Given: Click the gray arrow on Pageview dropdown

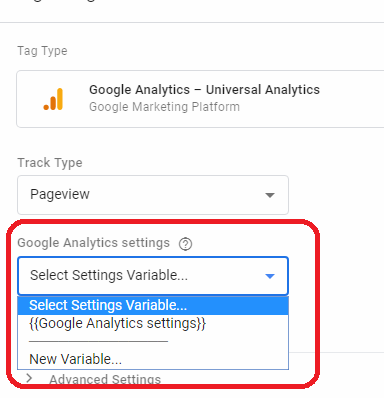Looking at the screenshot, I should point(270,195).
